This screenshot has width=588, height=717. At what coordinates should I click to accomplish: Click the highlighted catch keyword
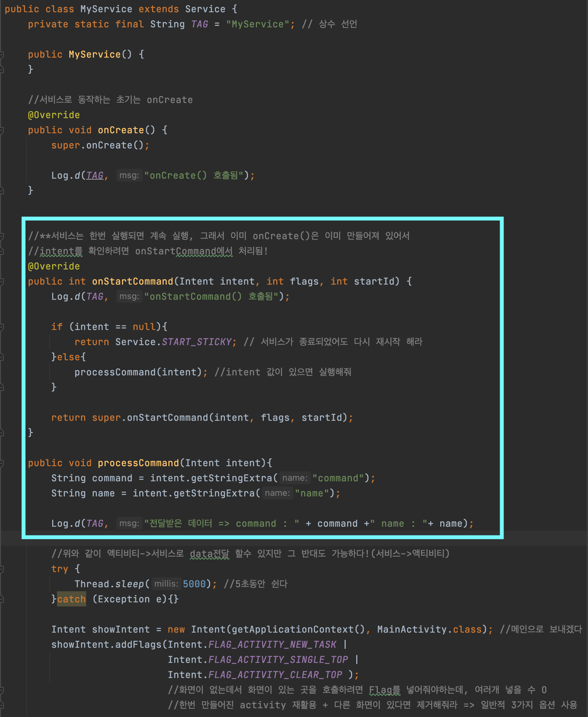[x=72, y=599]
